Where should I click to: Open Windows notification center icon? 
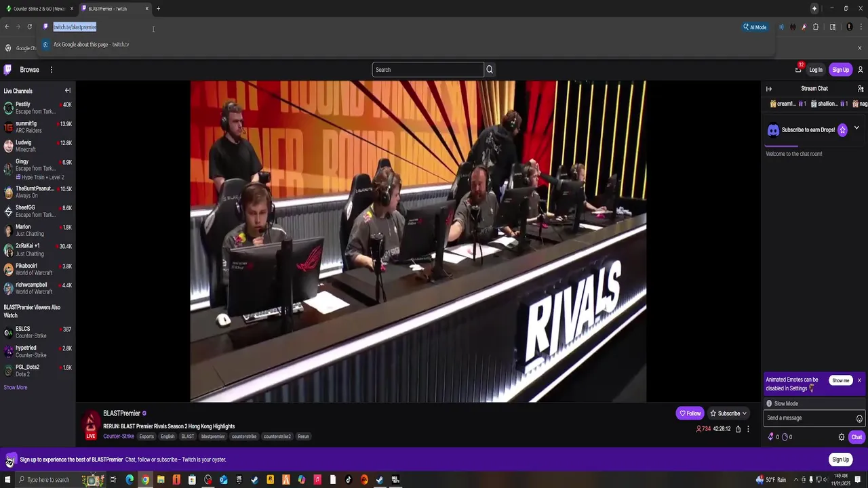pos(858,480)
